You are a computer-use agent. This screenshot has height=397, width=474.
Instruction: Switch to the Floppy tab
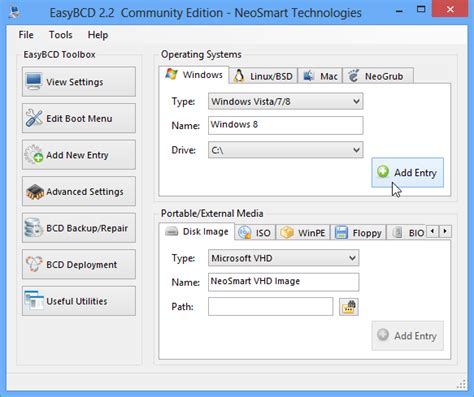click(x=358, y=232)
